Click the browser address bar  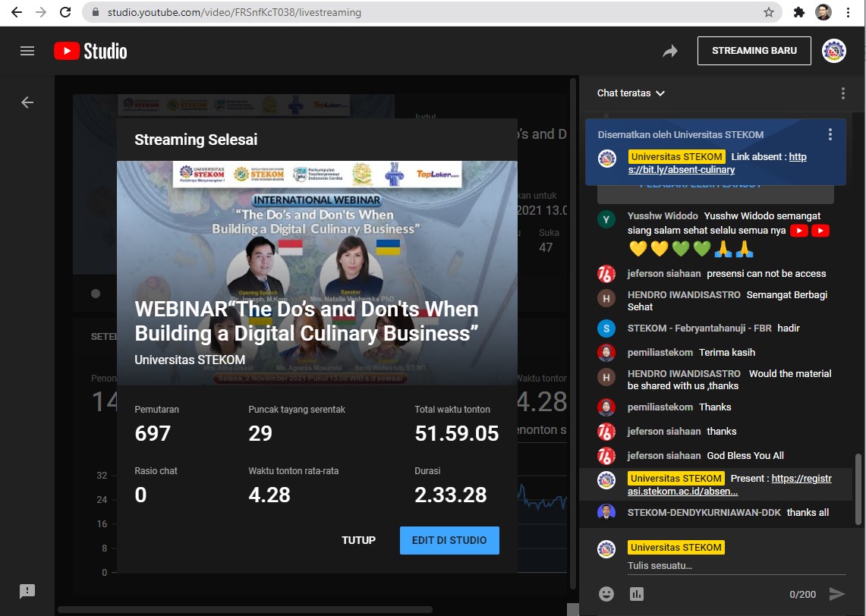(x=432, y=12)
